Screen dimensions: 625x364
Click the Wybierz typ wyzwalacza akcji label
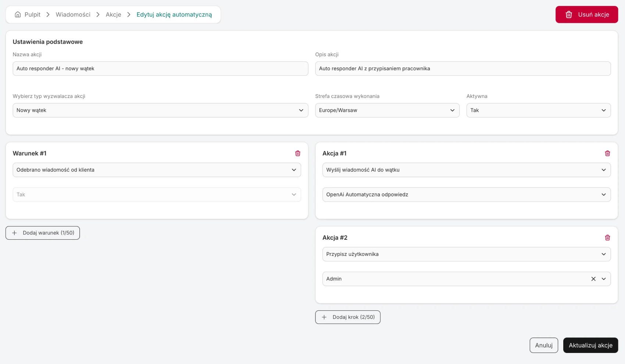pyautogui.click(x=49, y=96)
